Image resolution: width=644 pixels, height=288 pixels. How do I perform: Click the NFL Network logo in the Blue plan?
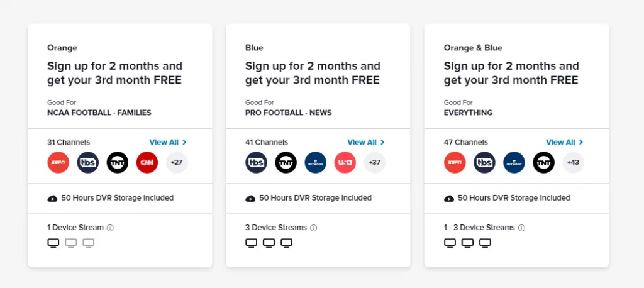[316, 162]
